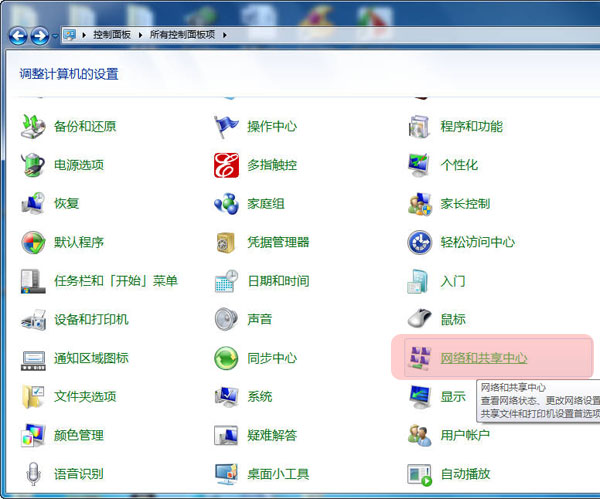Screen dimensions: 600x499
Task: Select 所有控制面板项 breadcrumb
Action: pos(182,35)
